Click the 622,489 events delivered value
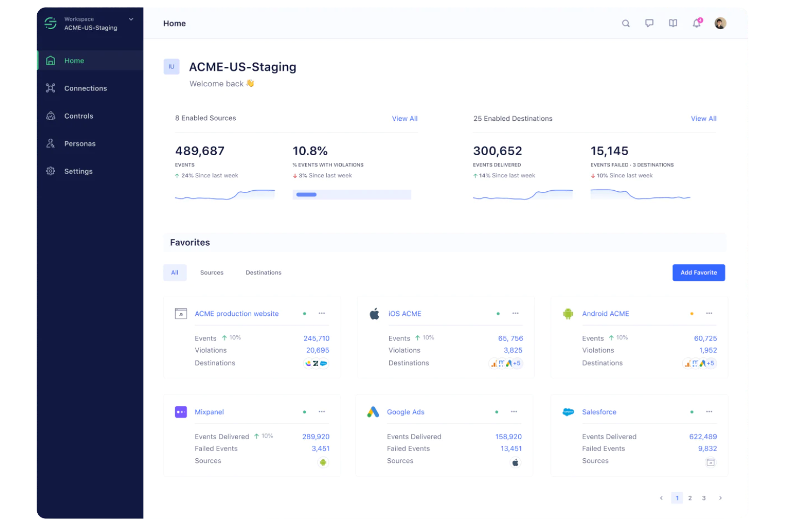798x532 pixels. coord(703,437)
